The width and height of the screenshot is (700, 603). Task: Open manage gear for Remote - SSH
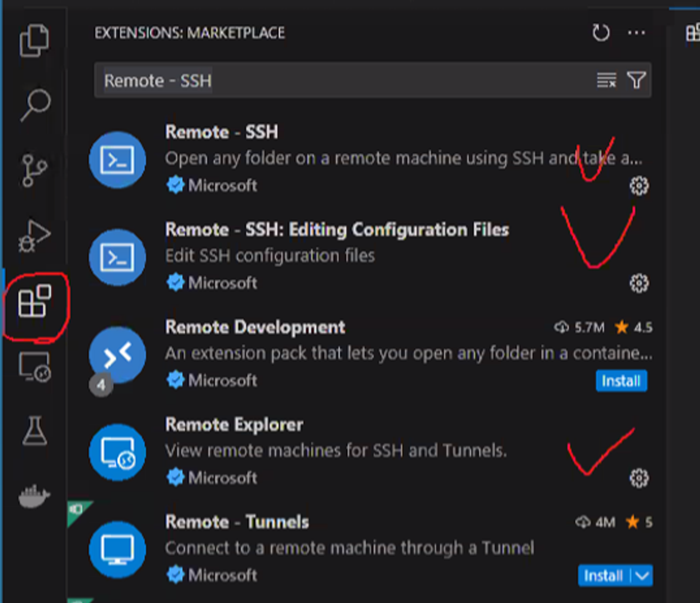(639, 186)
